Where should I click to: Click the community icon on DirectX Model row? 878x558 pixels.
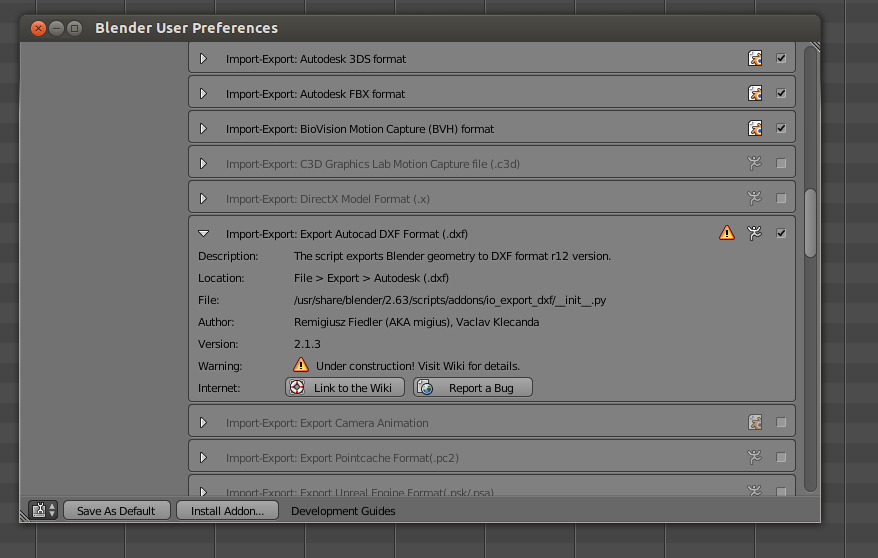coord(755,199)
